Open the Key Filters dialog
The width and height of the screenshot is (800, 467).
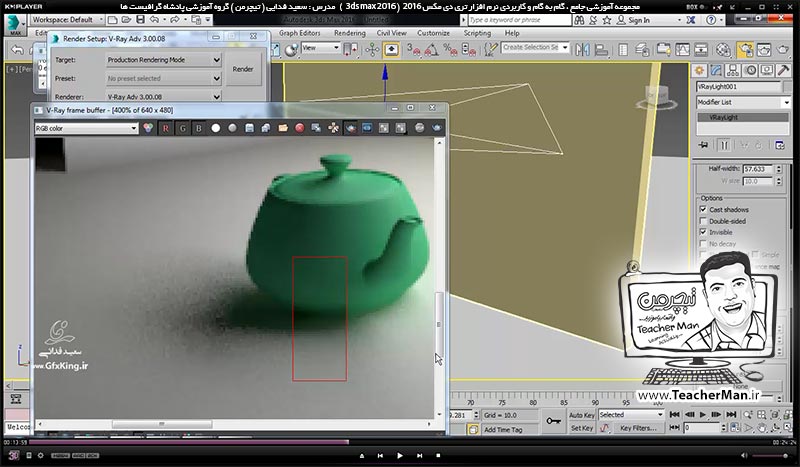(x=638, y=428)
